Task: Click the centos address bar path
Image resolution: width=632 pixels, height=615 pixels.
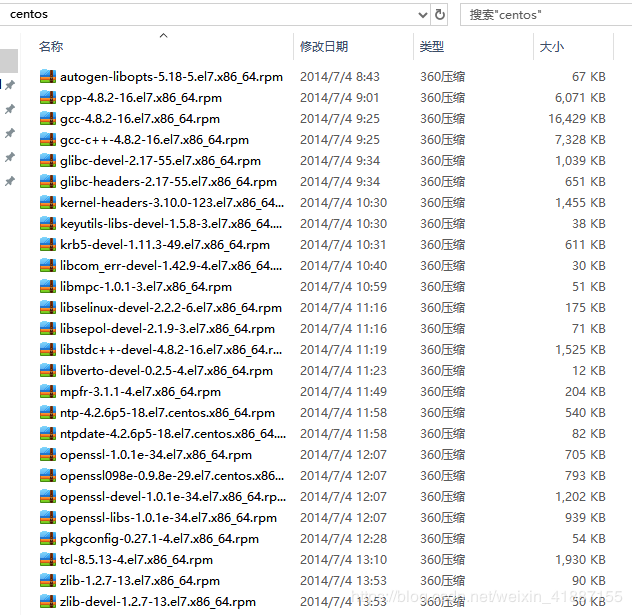Action: [29, 14]
